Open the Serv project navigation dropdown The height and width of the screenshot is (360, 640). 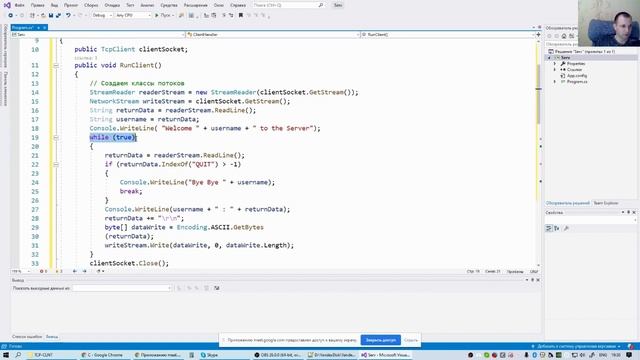(98, 35)
